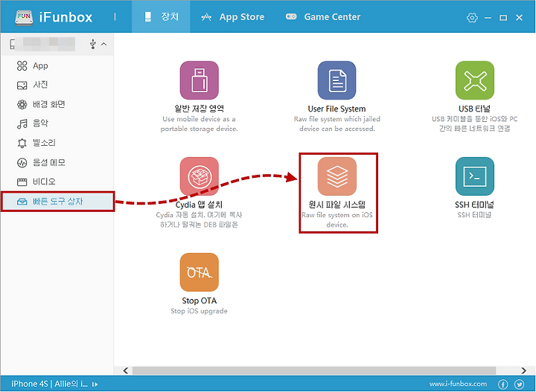Click the Facebook icon in status bar
This screenshot has height=392, width=536.
coord(502,384)
